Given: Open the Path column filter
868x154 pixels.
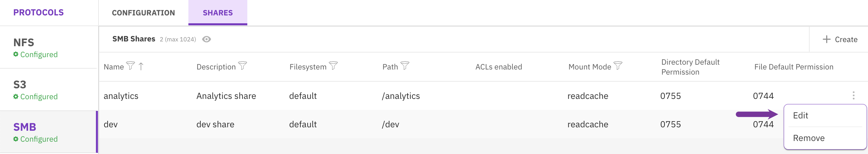Looking at the screenshot, I should 405,65.
